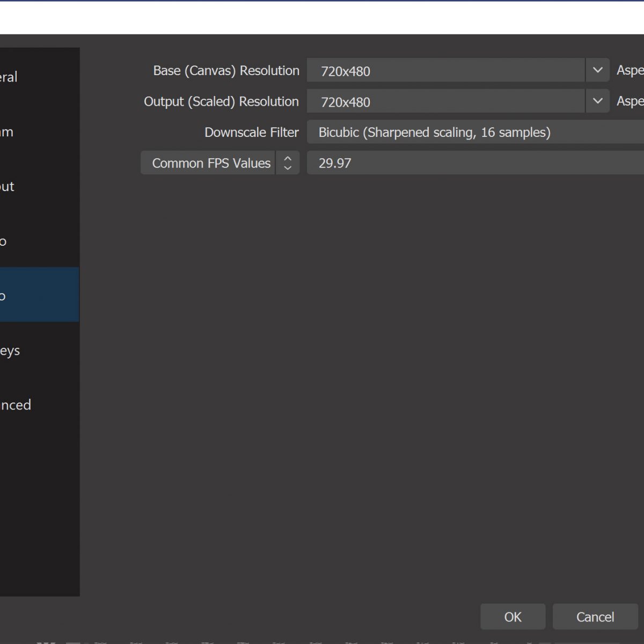Confirm settings with the OK button

(x=513, y=617)
